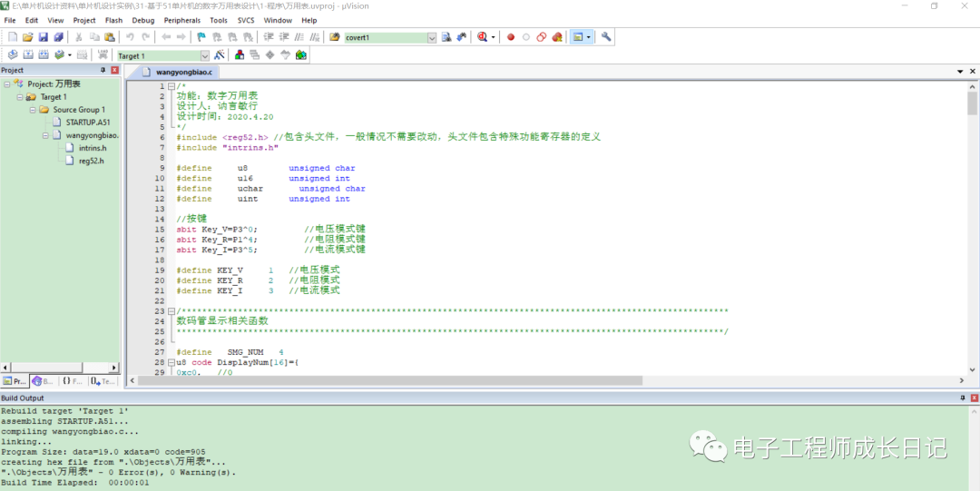Open Options for Target wand icon

(x=219, y=55)
